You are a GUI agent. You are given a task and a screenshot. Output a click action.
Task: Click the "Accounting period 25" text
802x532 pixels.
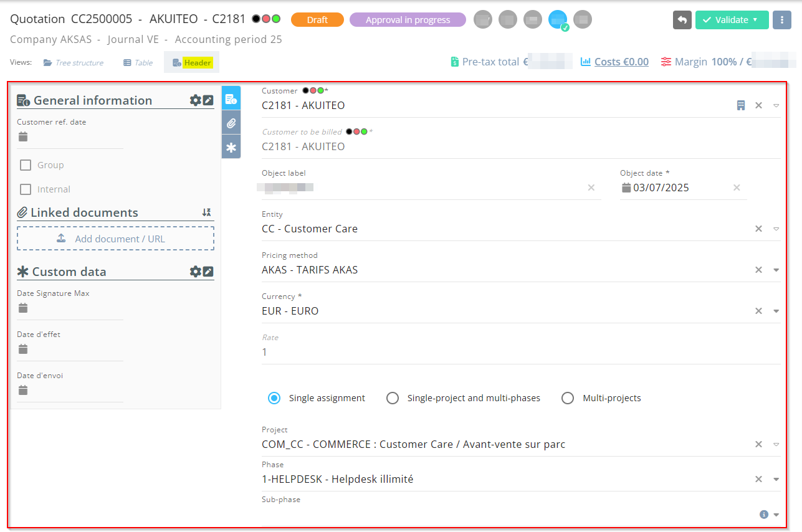[x=228, y=39]
